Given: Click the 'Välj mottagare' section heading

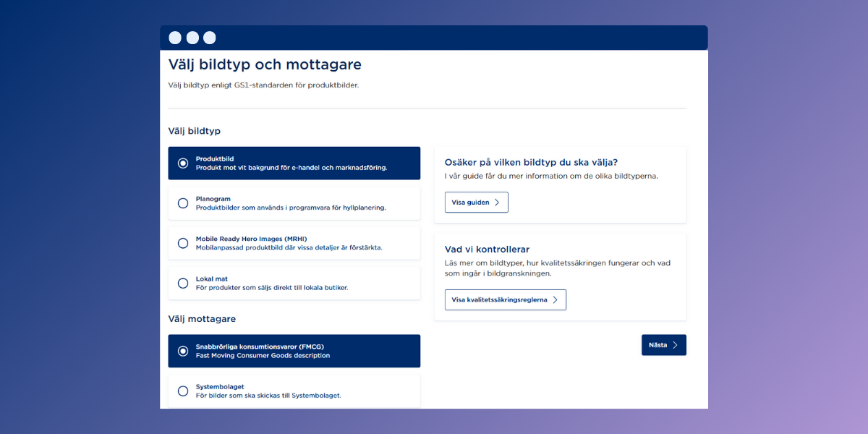Looking at the screenshot, I should pyautogui.click(x=202, y=319).
